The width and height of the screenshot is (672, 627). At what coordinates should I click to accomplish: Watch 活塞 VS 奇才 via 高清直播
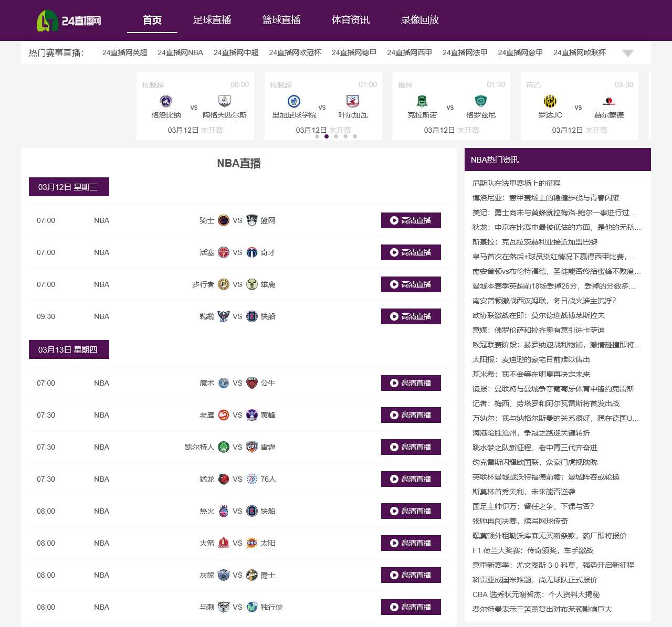point(411,252)
